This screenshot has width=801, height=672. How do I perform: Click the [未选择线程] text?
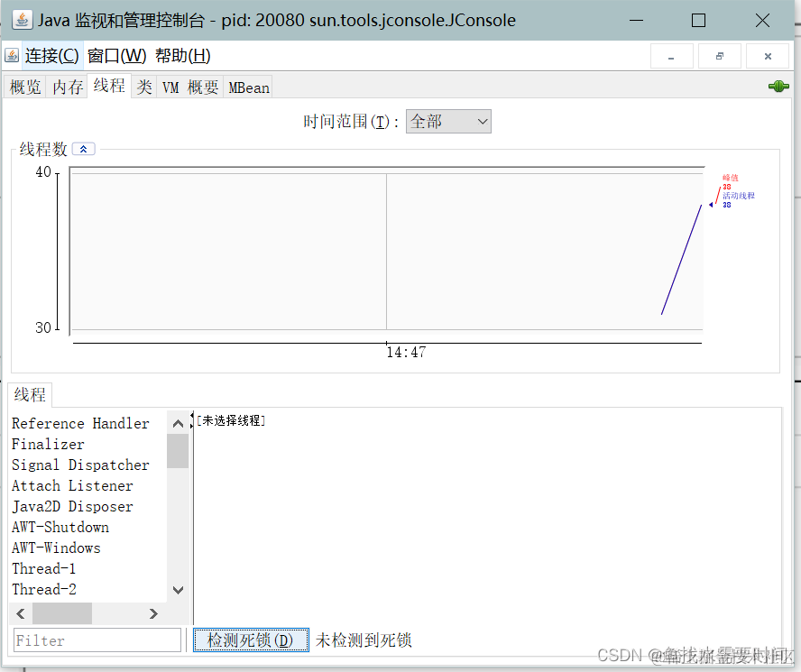pyautogui.click(x=231, y=420)
